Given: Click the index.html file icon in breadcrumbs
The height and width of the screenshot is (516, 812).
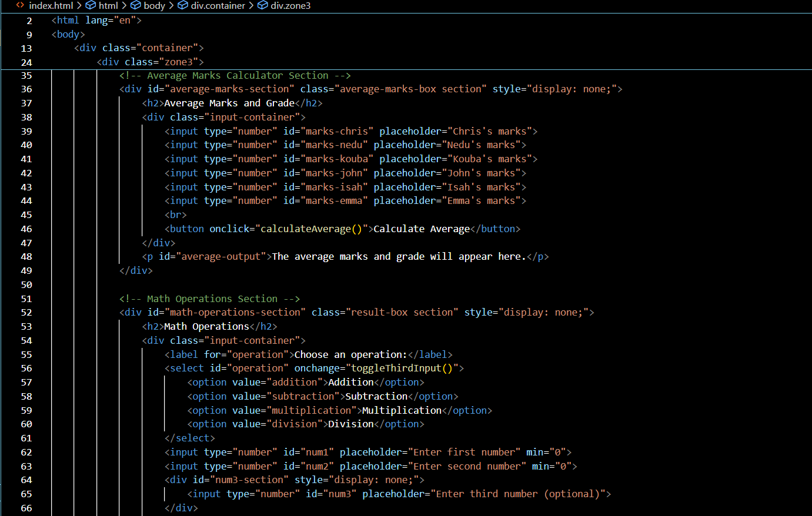Looking at the screenshot, I should (20, 5).
